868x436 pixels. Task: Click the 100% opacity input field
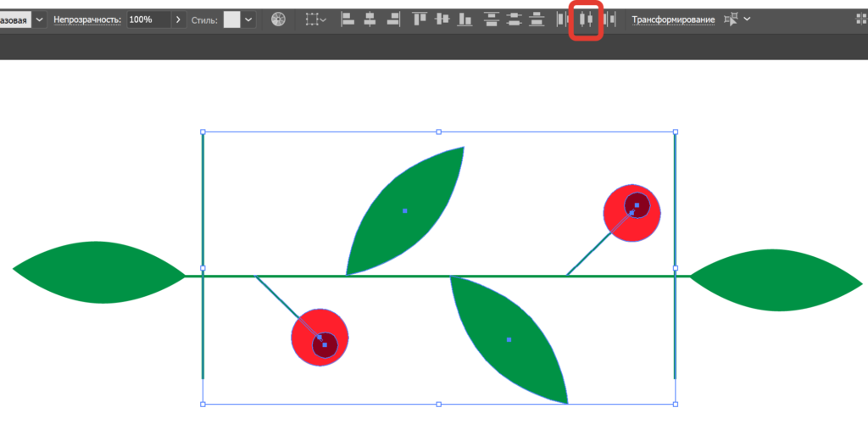click(x=147, y=20)
